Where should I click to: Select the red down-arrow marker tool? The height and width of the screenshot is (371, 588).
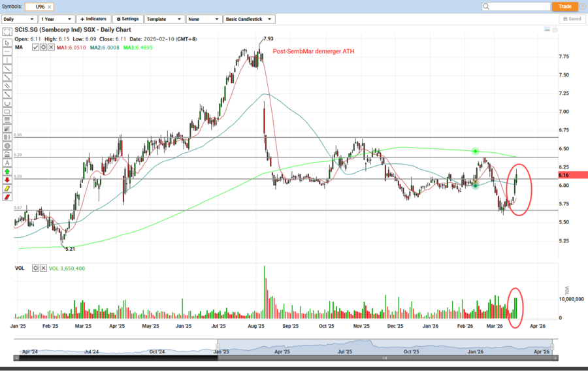pos(7,180)
